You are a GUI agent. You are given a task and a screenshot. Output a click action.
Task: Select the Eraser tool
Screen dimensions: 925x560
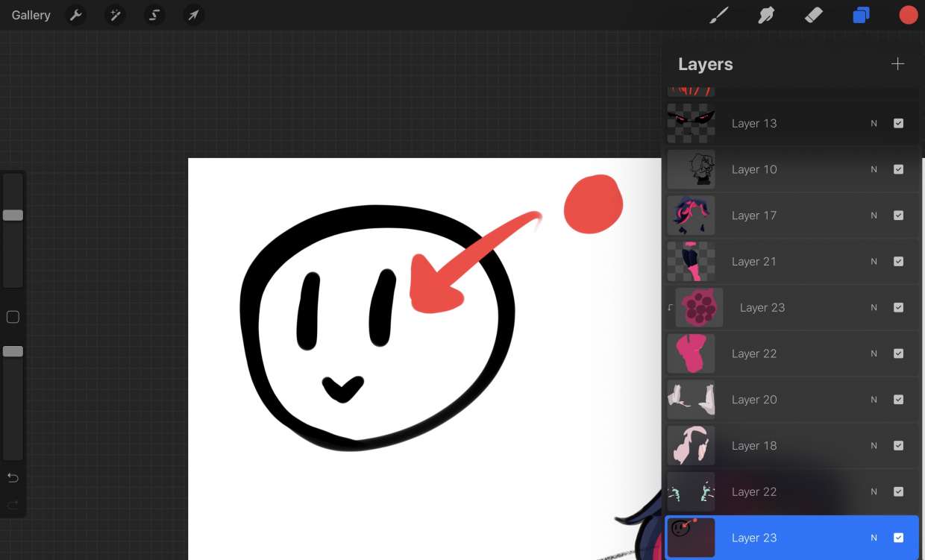click(813, 15)
